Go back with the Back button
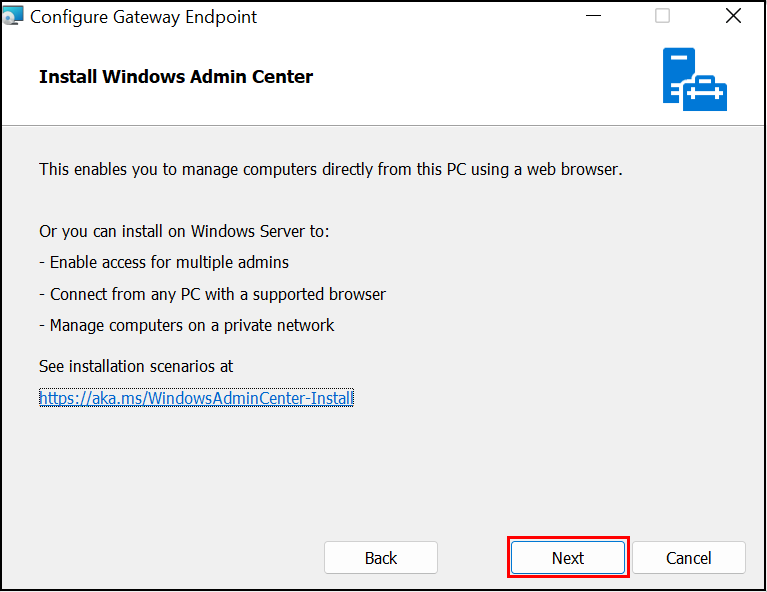 click(381, 557)
